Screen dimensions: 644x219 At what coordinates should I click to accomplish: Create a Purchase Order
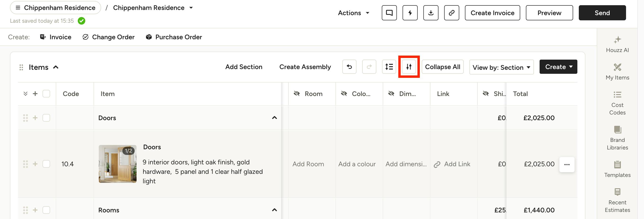coord(174,37)
